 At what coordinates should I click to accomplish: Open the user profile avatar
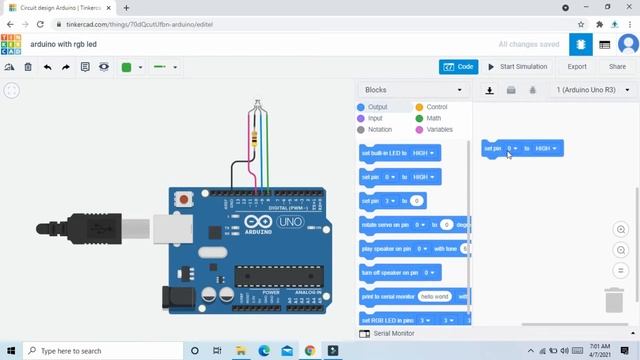pos(629,44)
